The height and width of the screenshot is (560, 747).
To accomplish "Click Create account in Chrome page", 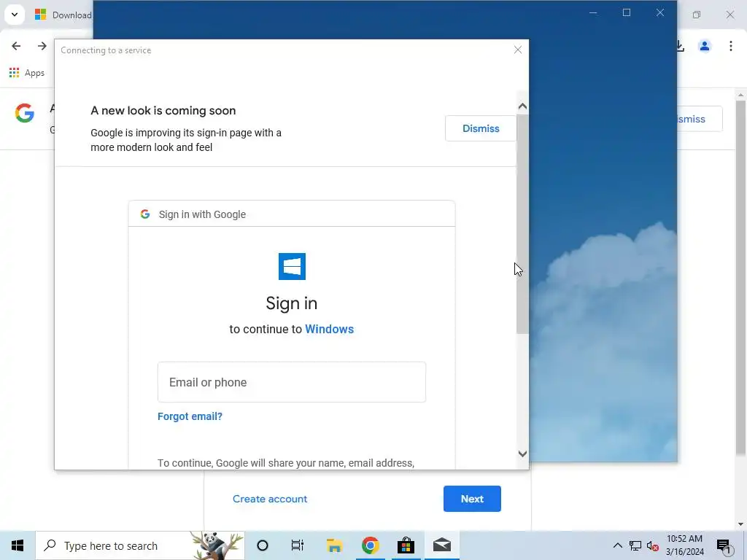I will point(270,499).
